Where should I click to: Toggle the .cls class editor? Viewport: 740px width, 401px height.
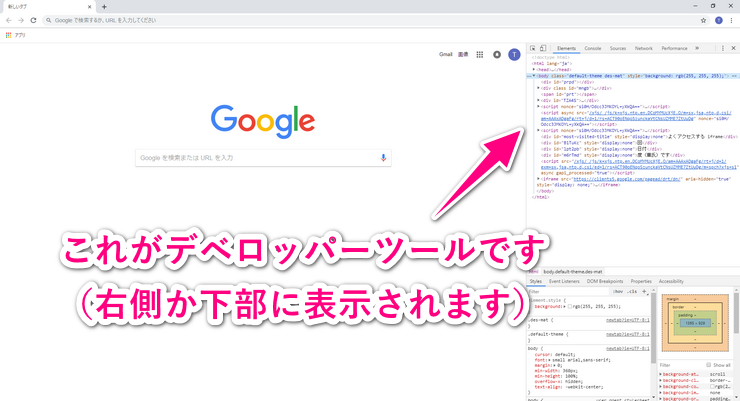tap(632, 292)
